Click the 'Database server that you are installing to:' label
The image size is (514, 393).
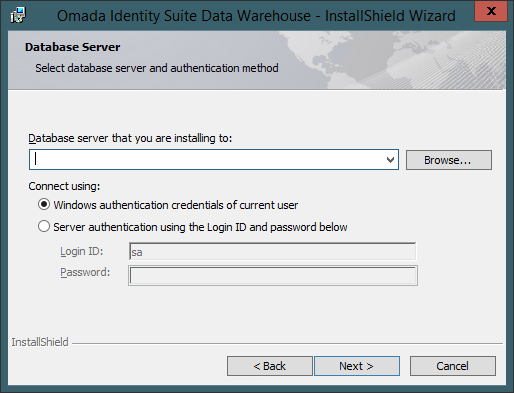point(130,138)
